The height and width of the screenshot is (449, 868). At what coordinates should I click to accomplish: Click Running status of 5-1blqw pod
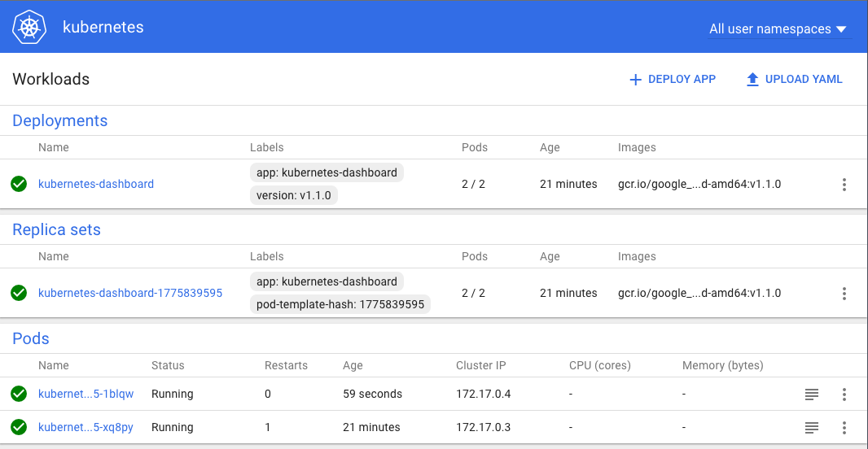click(172, 395)
